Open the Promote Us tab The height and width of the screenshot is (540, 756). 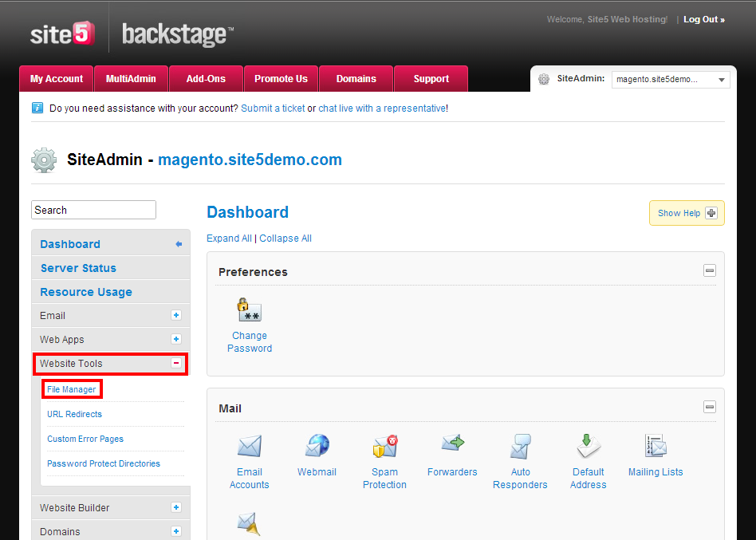point(281,79)
